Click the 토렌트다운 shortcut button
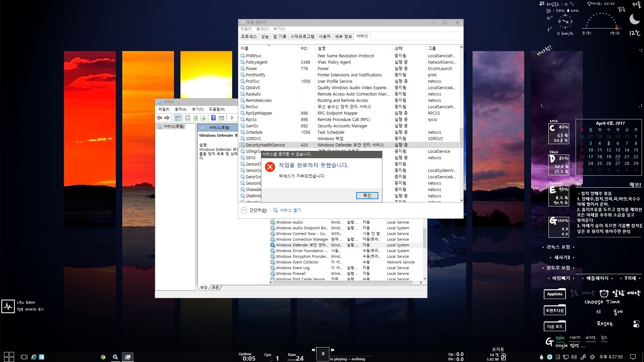644x362 pixels. tap(555, 310)
